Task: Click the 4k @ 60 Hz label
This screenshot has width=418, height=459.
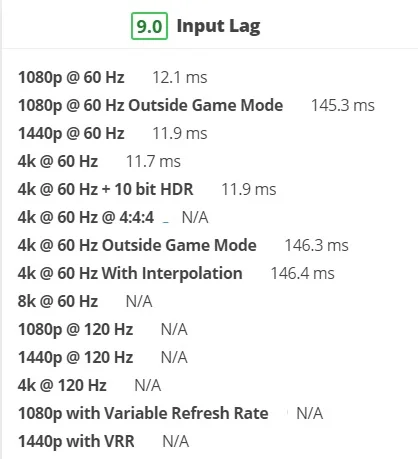Action: (58, 161)
